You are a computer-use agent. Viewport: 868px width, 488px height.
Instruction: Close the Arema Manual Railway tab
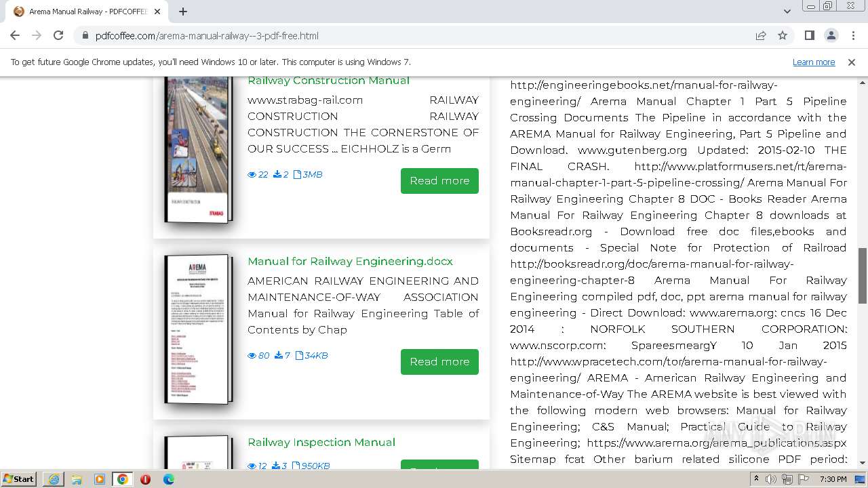coord(157,12)
